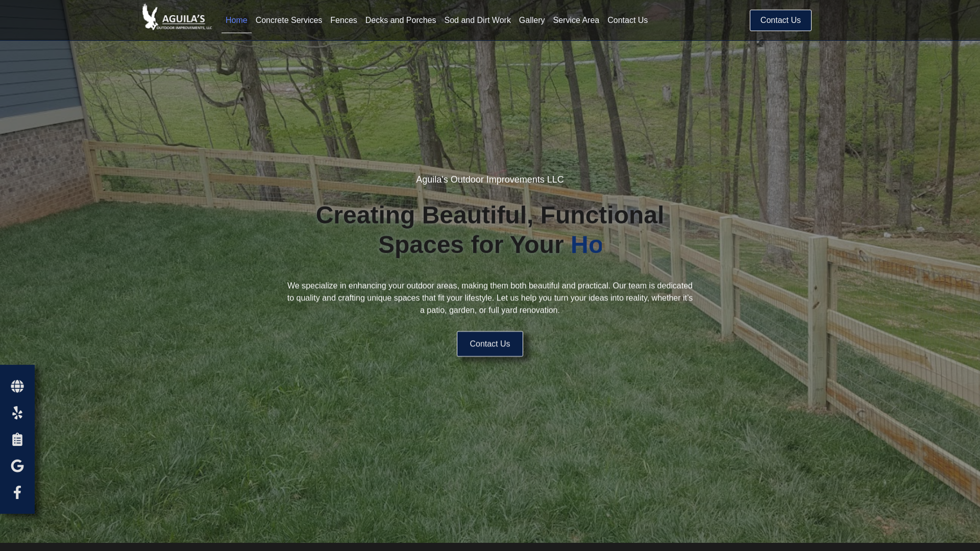Open the Yelp icon in the social sidebar

click(17, 413)
